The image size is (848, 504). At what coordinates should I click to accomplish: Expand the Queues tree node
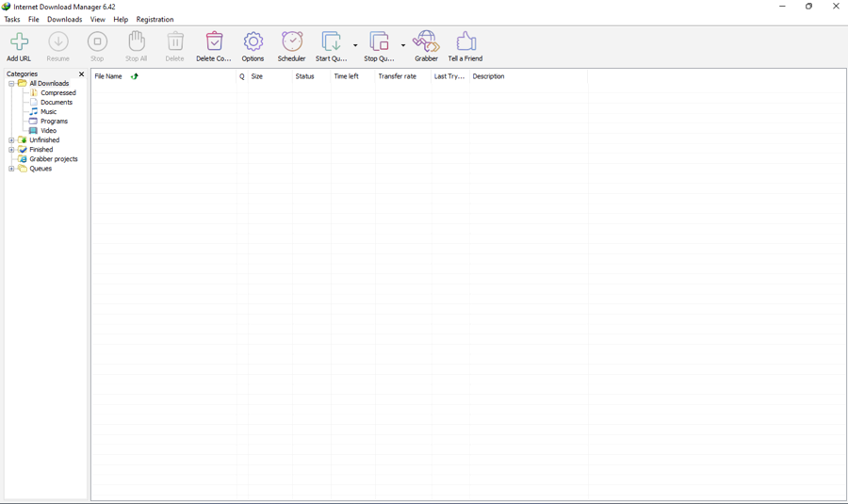coord(11,169)
